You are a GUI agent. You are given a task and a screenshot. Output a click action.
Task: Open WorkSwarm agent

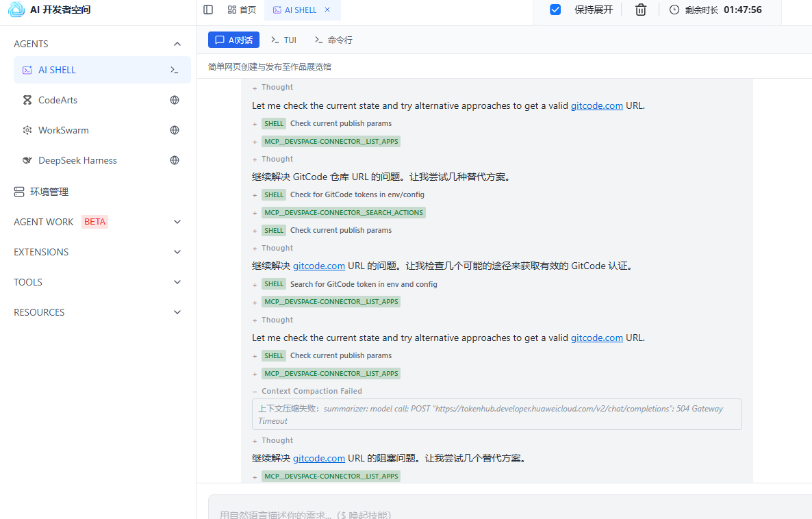click(63, 130)
